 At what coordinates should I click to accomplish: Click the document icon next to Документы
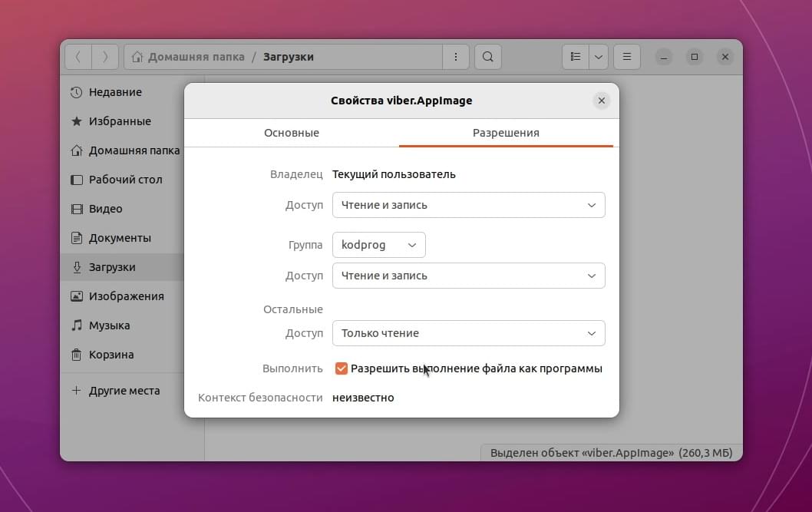click(x=77, y=238)
